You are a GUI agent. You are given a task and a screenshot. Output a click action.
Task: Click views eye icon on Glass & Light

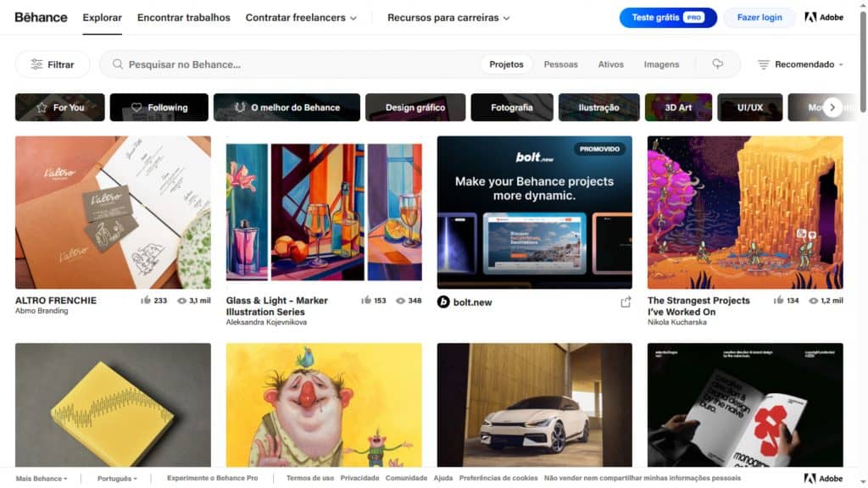pos(400,301)
